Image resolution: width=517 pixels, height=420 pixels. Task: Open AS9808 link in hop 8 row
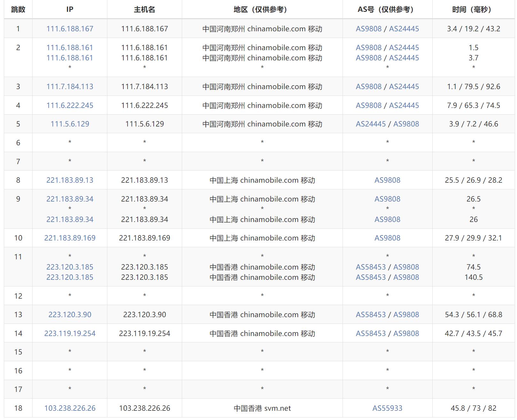pos(387,180)
